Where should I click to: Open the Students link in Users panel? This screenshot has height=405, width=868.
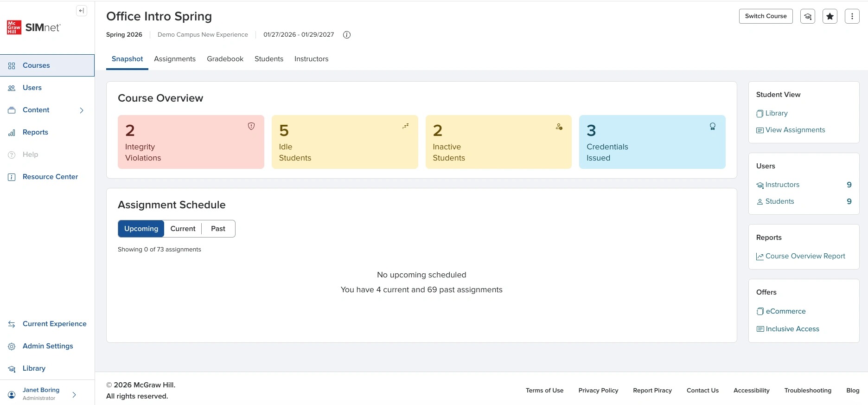click(x=775, y=201)
